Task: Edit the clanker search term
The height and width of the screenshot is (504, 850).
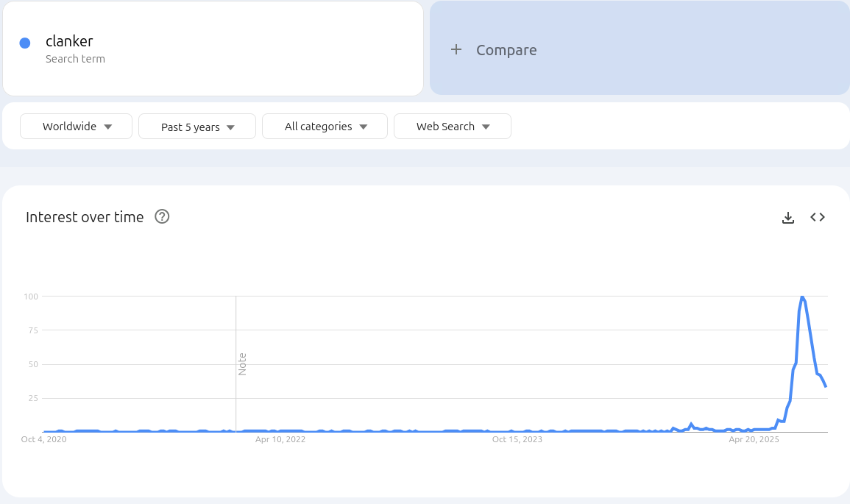Action: pos(213,49)
